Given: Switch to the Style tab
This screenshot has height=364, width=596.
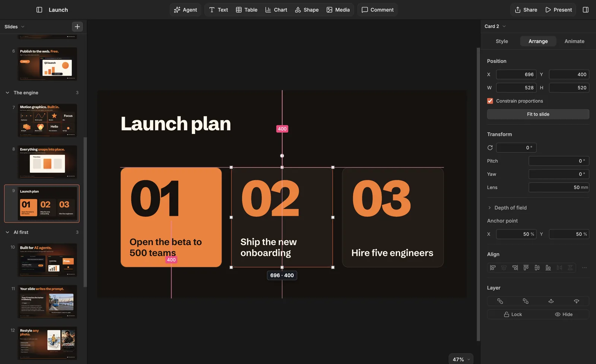Looking at the screenshot, I should [502, 41].
